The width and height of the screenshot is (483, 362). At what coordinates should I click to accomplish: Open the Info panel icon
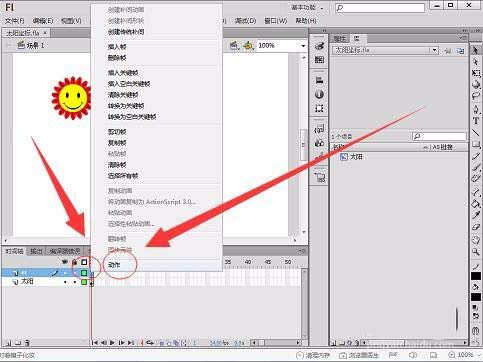click(x=319, y=94)
